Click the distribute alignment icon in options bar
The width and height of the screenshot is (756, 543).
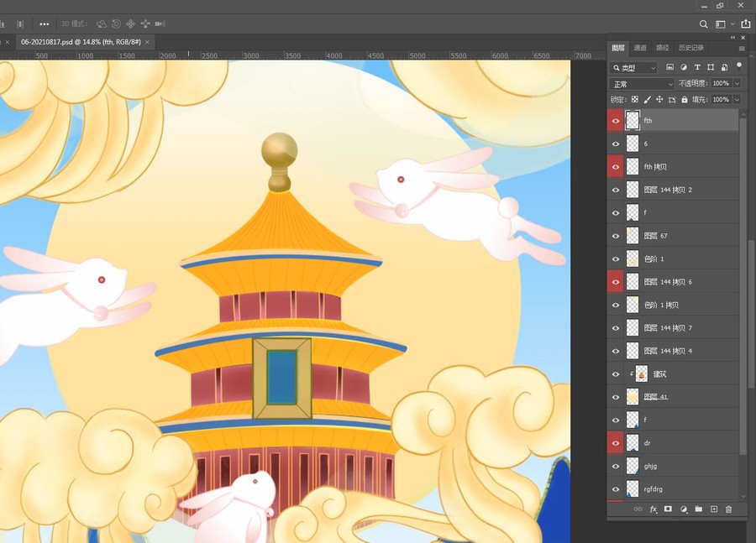pyautogui.click(x=20, y=23)
